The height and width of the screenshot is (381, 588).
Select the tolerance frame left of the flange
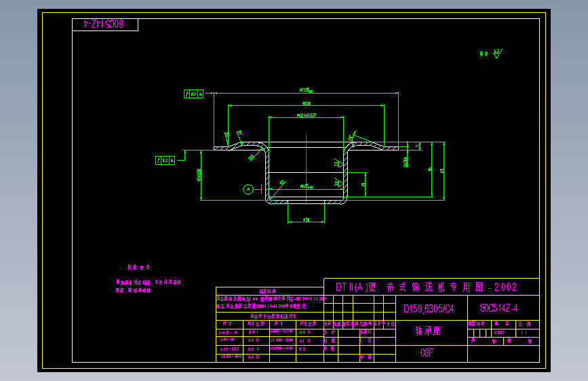tap(165, 161)
